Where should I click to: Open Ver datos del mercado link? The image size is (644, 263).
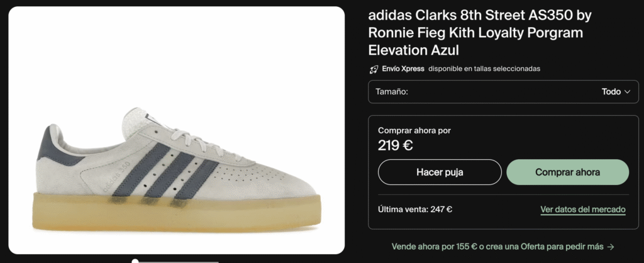tap(583, 210)
